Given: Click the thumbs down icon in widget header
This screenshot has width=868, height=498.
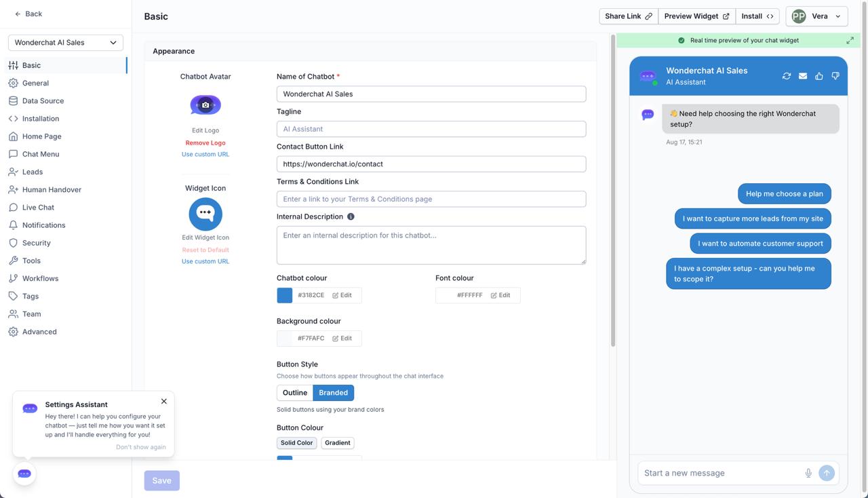Looking at the screenshot, I should pyautogui.click(x=835, y=76).
